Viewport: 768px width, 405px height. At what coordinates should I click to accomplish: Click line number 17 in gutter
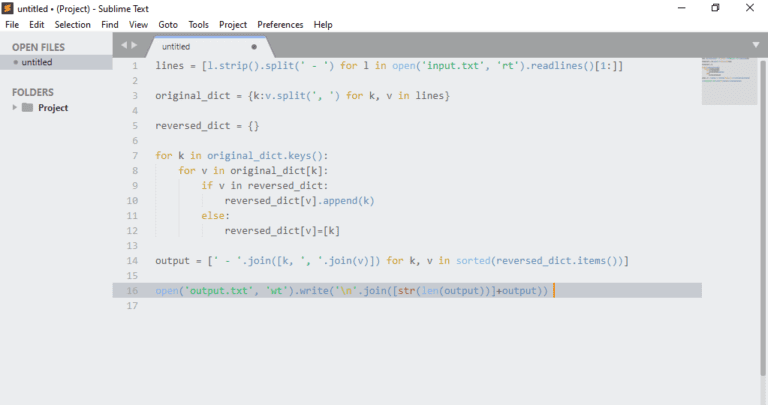pyautogui.click(x=132, y=306)
